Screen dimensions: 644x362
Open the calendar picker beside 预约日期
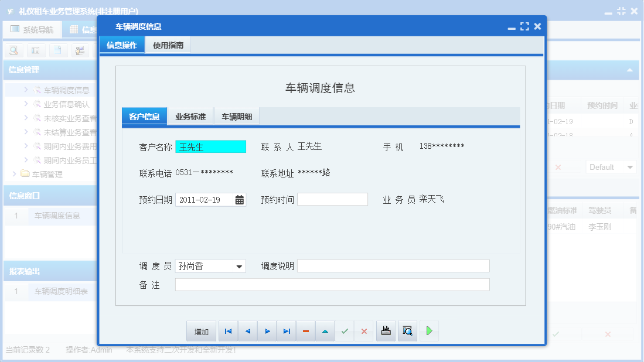[x=239, y=199]
